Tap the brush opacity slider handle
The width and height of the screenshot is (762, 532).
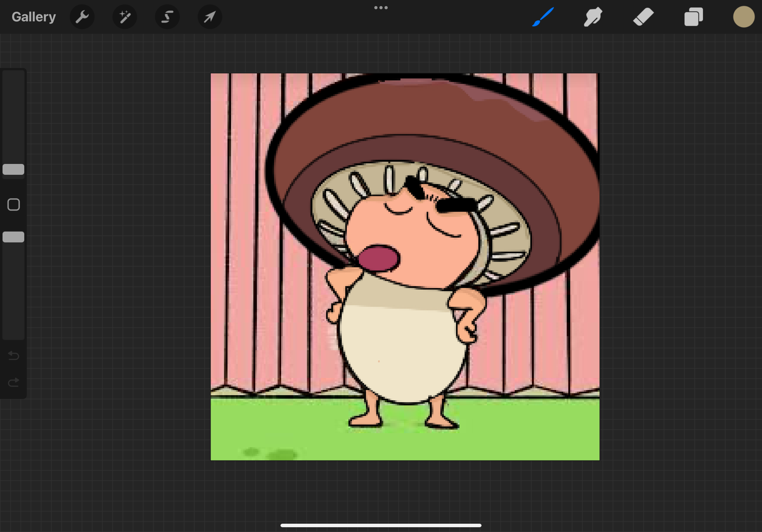coord(13,237)
